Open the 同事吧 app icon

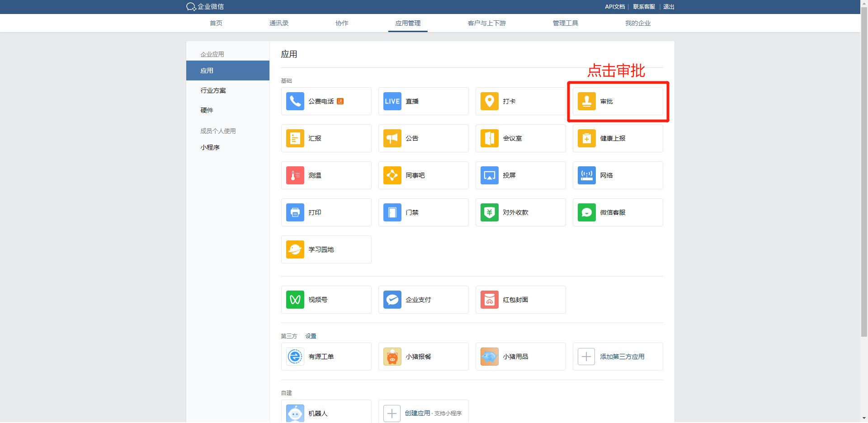tap(392, 175)
